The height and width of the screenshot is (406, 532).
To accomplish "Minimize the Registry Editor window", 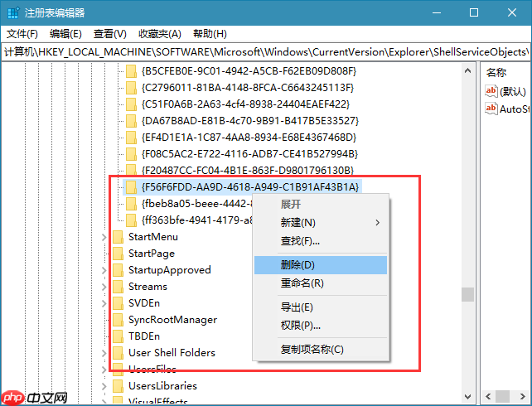I will coord(437,13).
